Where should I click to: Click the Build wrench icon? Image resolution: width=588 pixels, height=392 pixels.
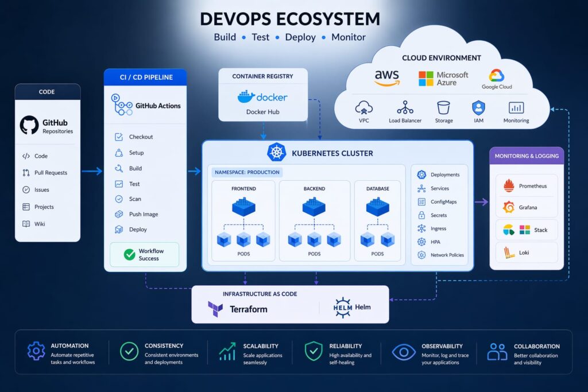coord(119,168)
